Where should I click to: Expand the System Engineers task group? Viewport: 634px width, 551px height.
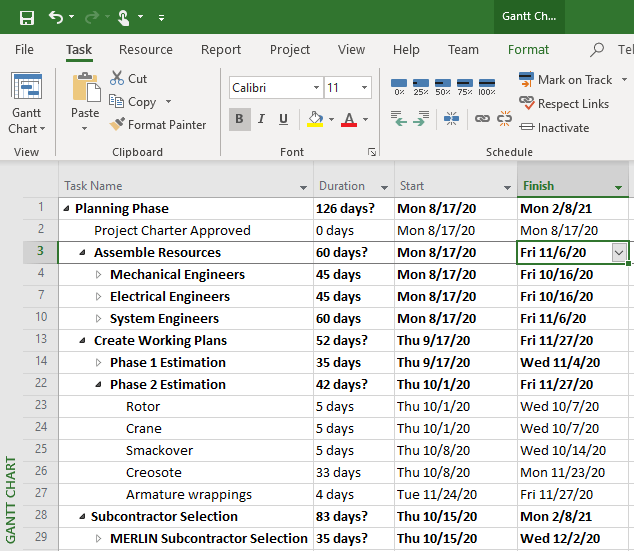point(98,319)
